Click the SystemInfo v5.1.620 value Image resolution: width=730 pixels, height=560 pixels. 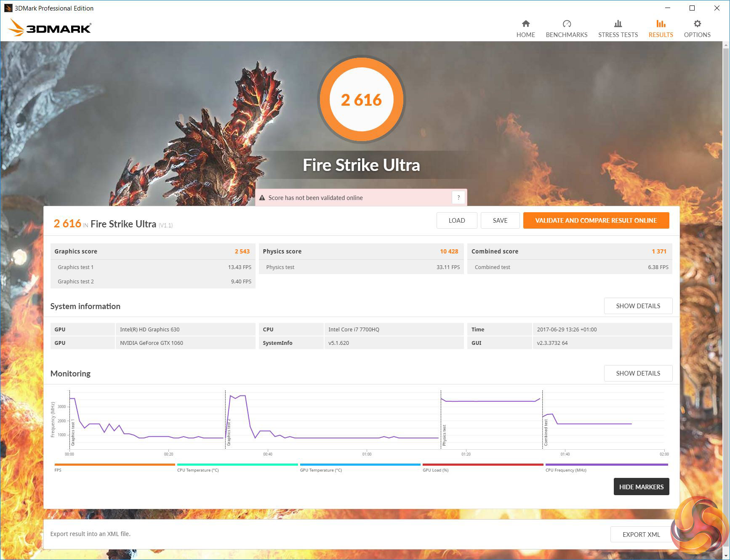tap(339, 343)
